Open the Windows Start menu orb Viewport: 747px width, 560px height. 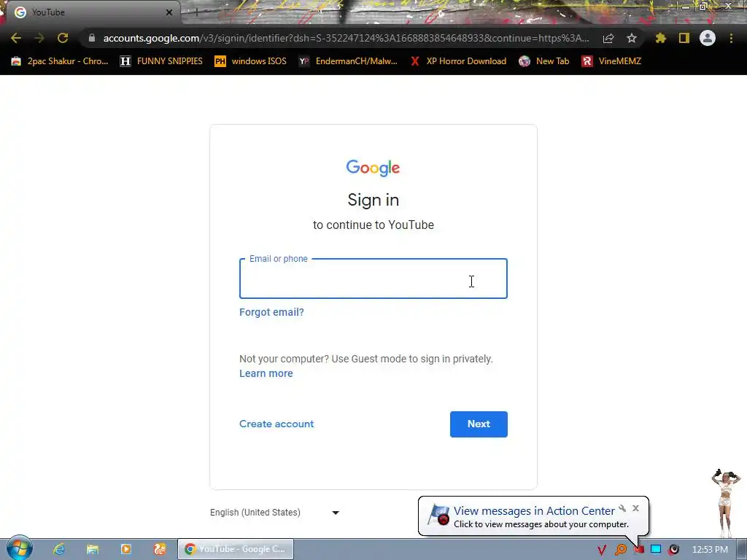click(x=20, y=548)
